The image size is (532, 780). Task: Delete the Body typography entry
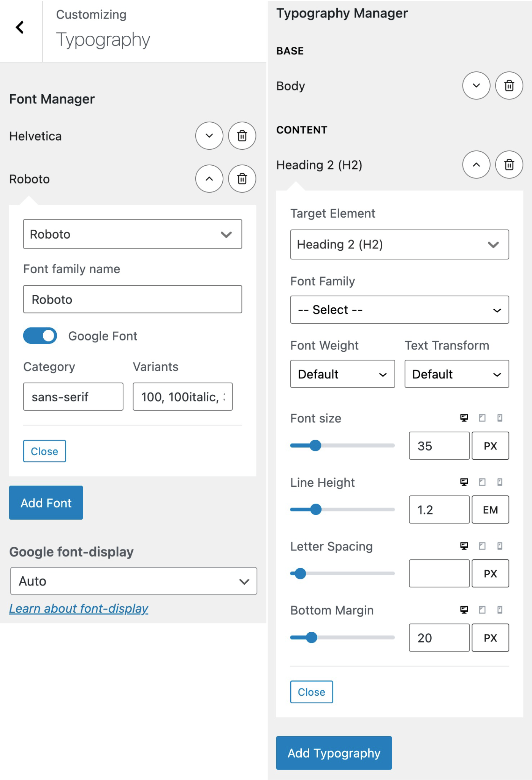pos(509,85)
